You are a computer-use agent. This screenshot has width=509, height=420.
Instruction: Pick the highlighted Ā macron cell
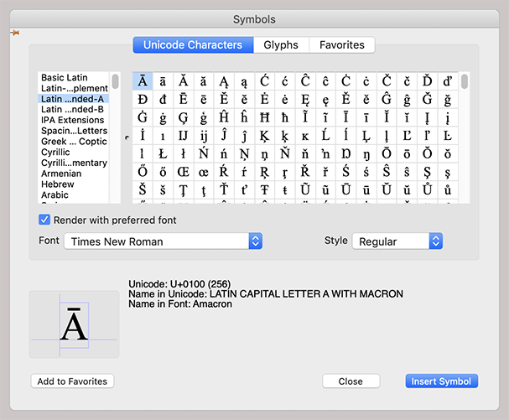pyautogui.click(x=143, y=81)
